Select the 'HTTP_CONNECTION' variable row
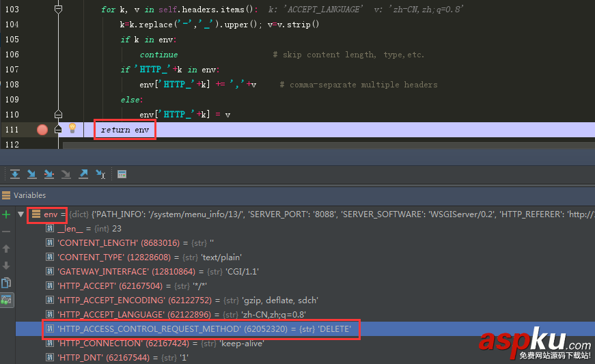The width and height of the screenshot is (595, 364). click(x=305, y=344)
